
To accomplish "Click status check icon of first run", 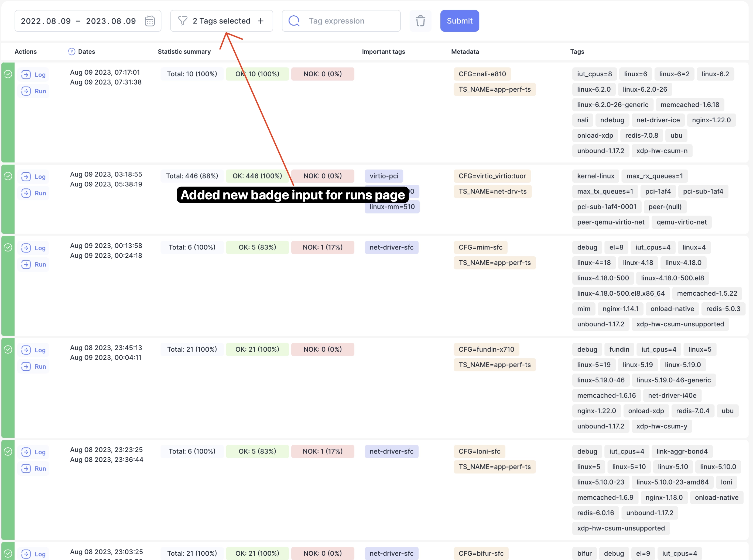I will click(8, 74).
